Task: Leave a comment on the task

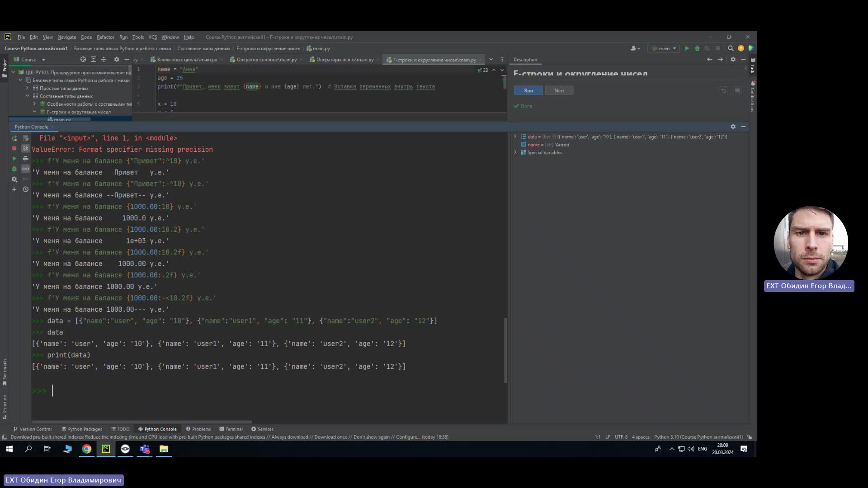Action: (737, 91)
